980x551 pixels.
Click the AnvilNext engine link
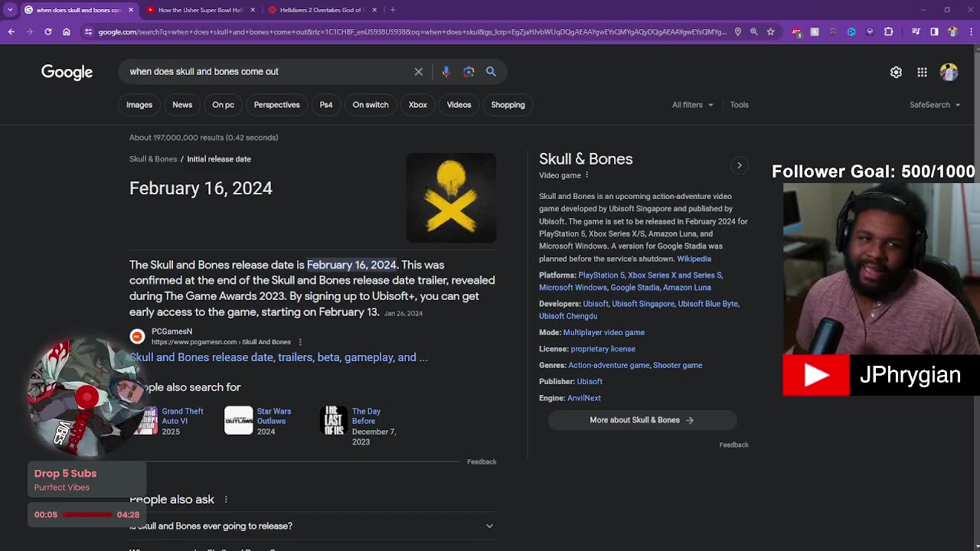coord(584,398)
